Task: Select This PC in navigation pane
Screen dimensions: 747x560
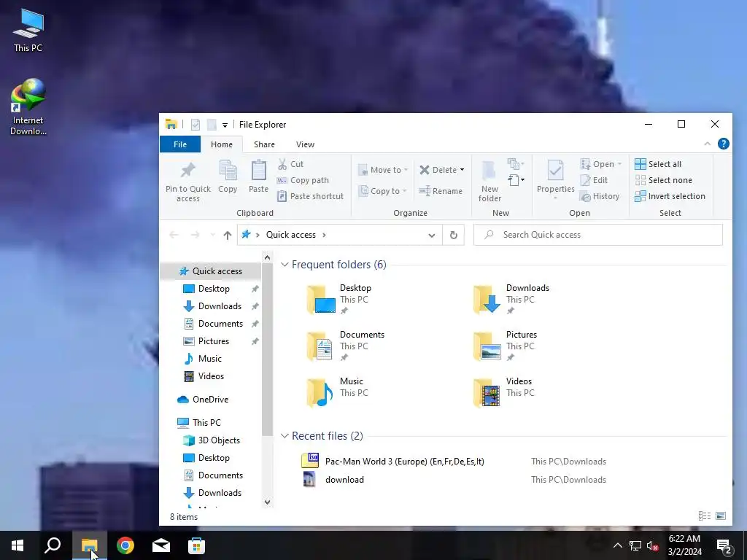Action: pos(198,422)
